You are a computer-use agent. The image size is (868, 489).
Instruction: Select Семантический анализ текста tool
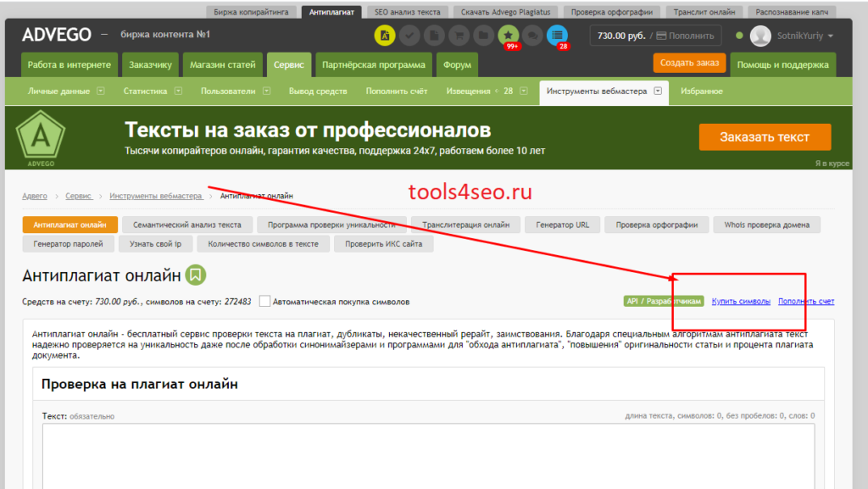pos(187,225)
